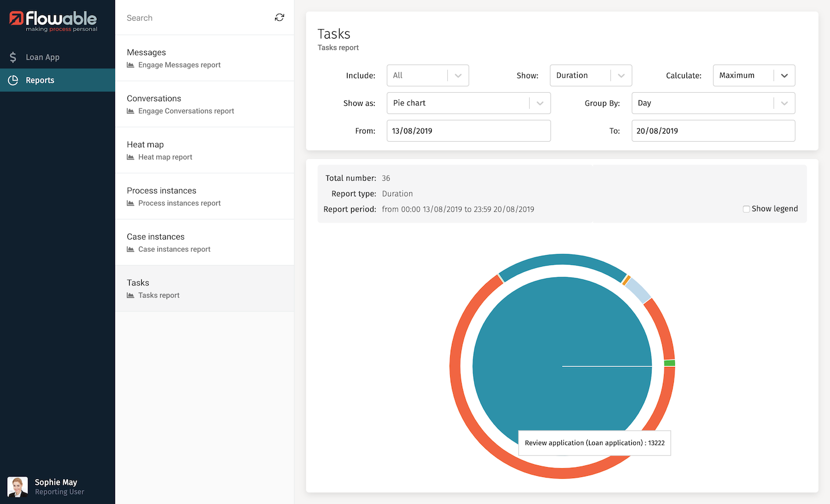Expand the Group By dropdown set to Day
Screen dimensions: 830x504
tap(713, 103)
